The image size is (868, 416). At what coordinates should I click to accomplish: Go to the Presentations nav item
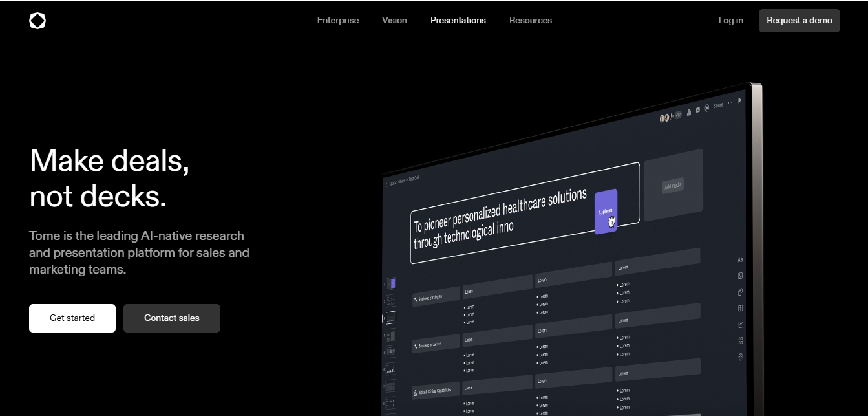[458, 20]
